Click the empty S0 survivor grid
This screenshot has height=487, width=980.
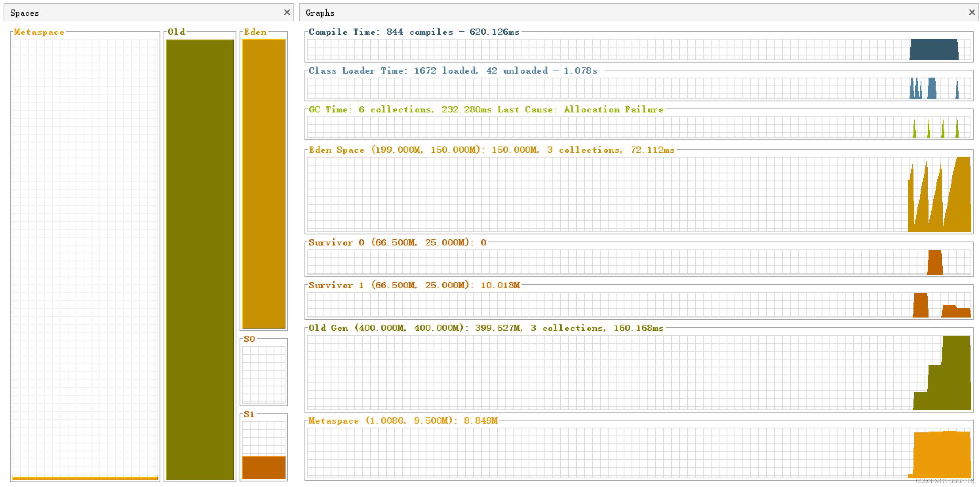tap(264, 374)
